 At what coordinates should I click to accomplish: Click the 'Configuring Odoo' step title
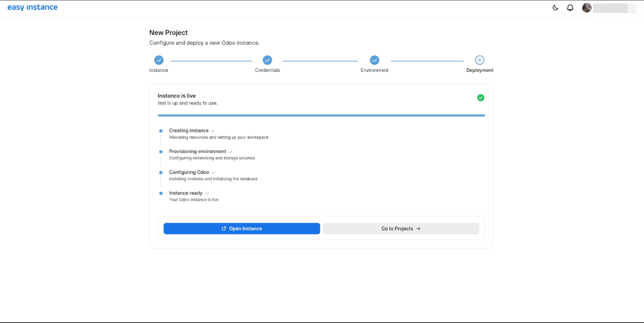(189, 172)
